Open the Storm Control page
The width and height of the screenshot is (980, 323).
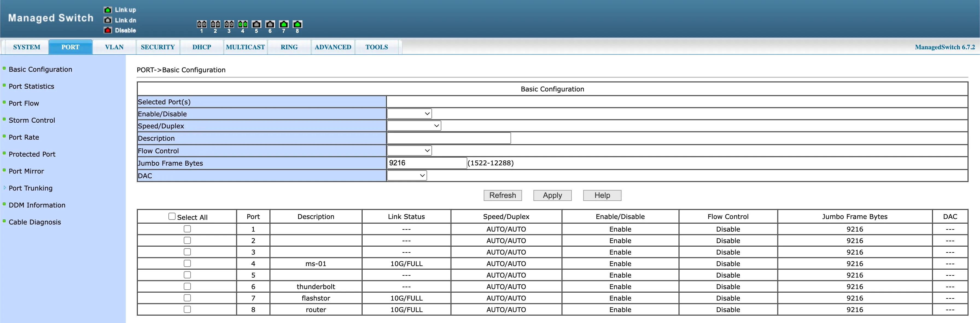click(32, 120)
